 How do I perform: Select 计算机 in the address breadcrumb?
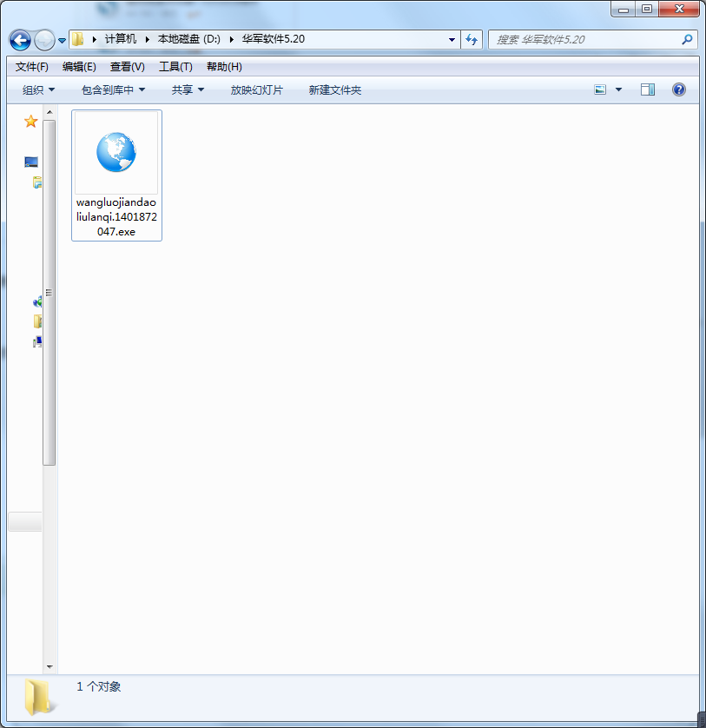coord(120,39)
